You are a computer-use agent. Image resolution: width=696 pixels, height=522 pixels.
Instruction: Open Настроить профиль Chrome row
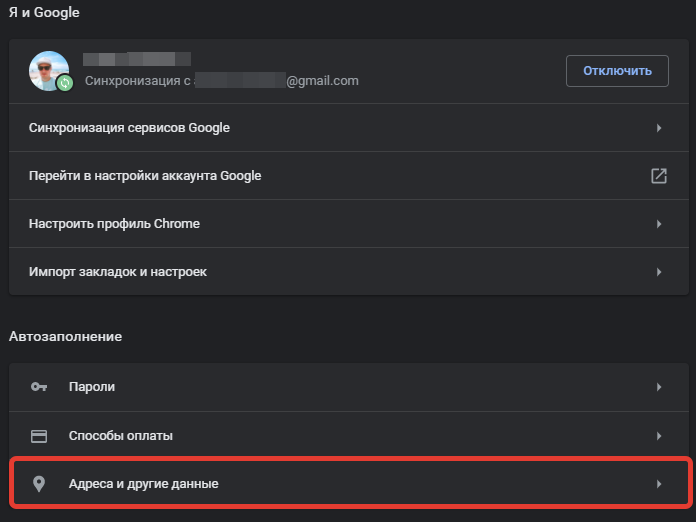[x=349, y=224]
